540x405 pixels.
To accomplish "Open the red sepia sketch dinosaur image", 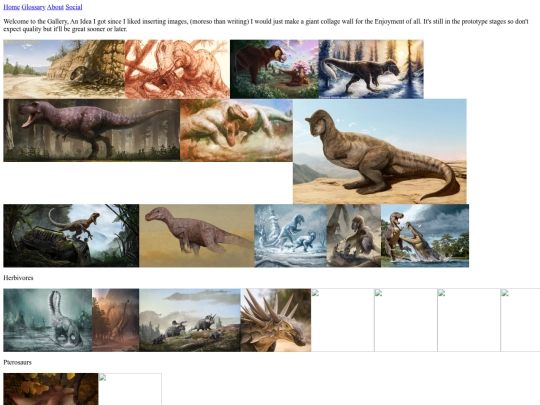I will pos(177,69).
